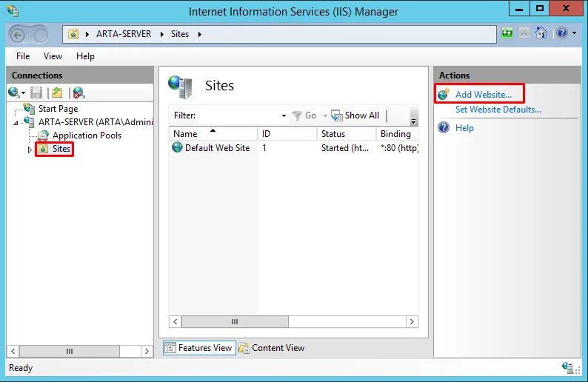Select the Default Web Site row
588x382 pixels.
[x=293, y=148]
